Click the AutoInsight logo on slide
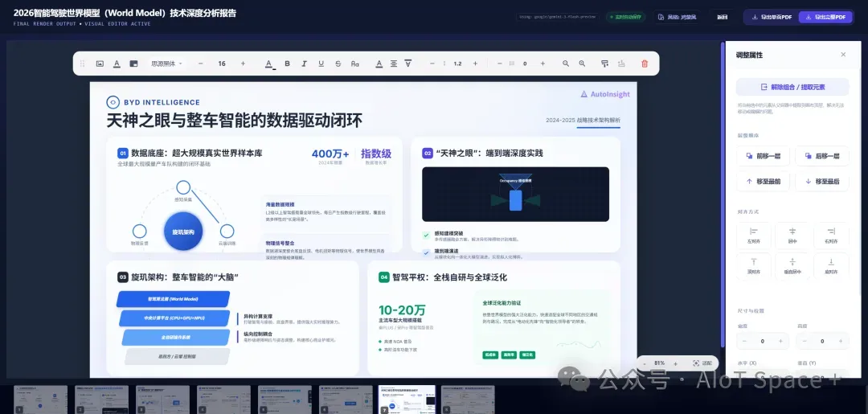The height and width of the screenshot is (414, 868). click(x=605, y=94)
